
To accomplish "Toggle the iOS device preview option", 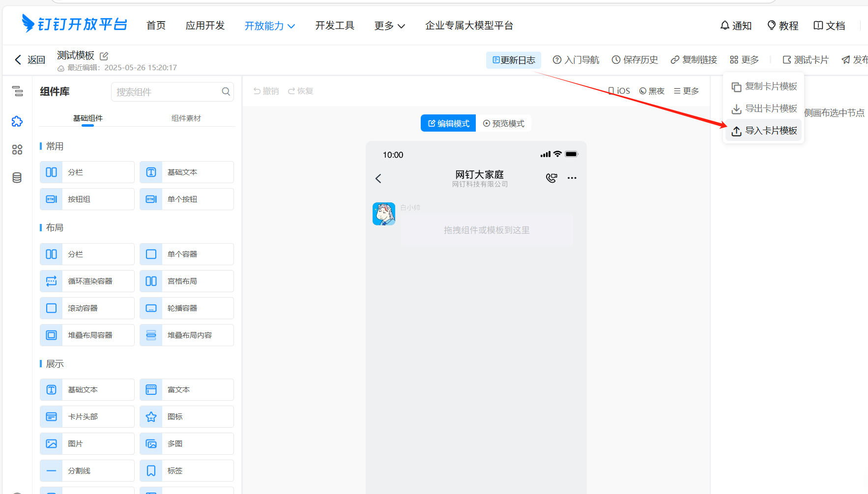I will click(x=619, y=91).
